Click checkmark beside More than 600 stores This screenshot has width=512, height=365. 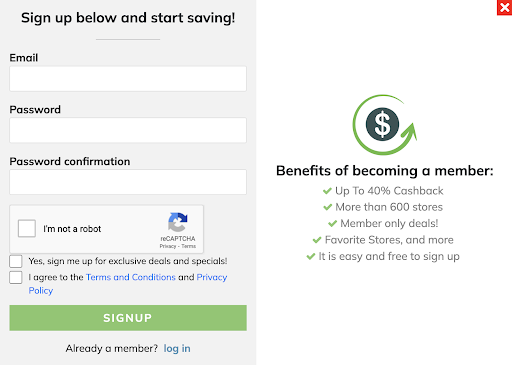328,207
